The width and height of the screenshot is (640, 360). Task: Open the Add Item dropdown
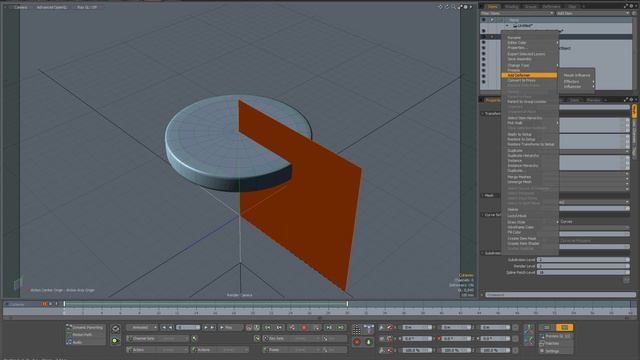tap(593, 13)
